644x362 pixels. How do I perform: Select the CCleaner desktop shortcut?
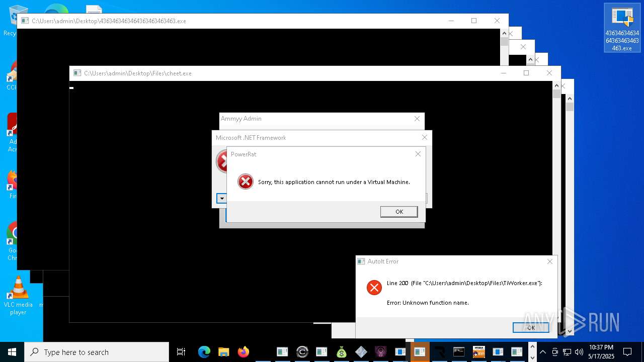point(11,75)
